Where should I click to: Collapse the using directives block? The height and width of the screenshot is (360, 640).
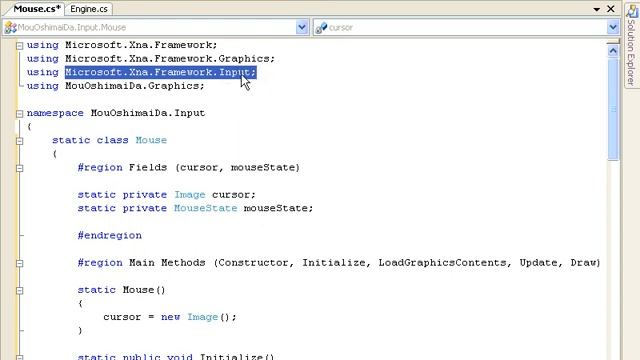coord(19,46)
